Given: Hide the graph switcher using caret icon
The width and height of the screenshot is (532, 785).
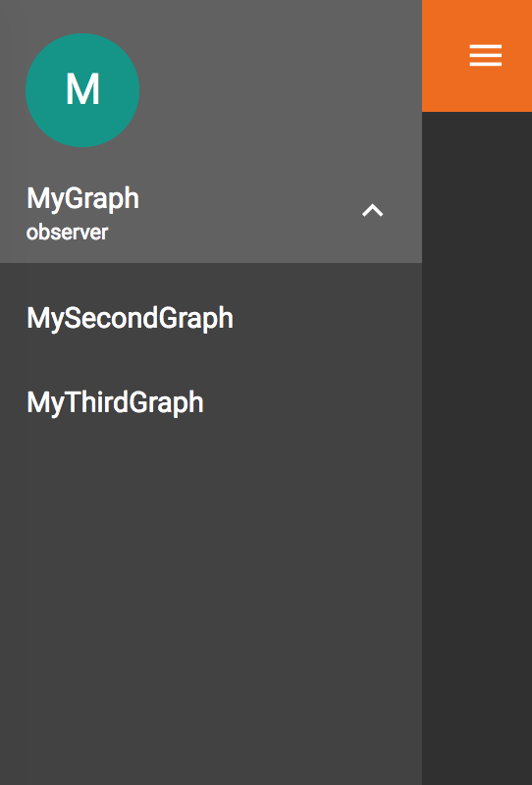Looking at the screenshot, I should click(373, 210).
